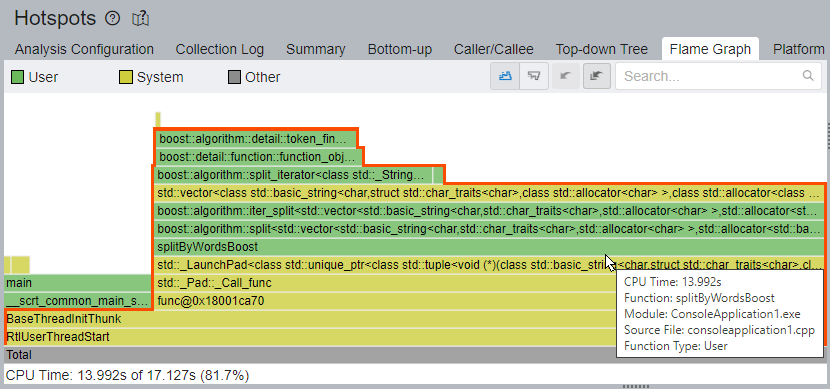Switch to Top-down Tree tab
The image size is (830, 389).
click(x=601, y=49)
